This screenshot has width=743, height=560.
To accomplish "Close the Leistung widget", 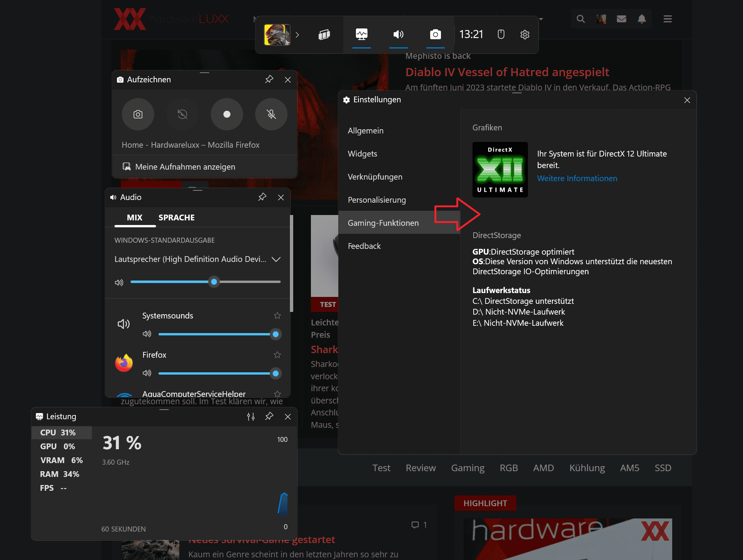I will 287,417.
